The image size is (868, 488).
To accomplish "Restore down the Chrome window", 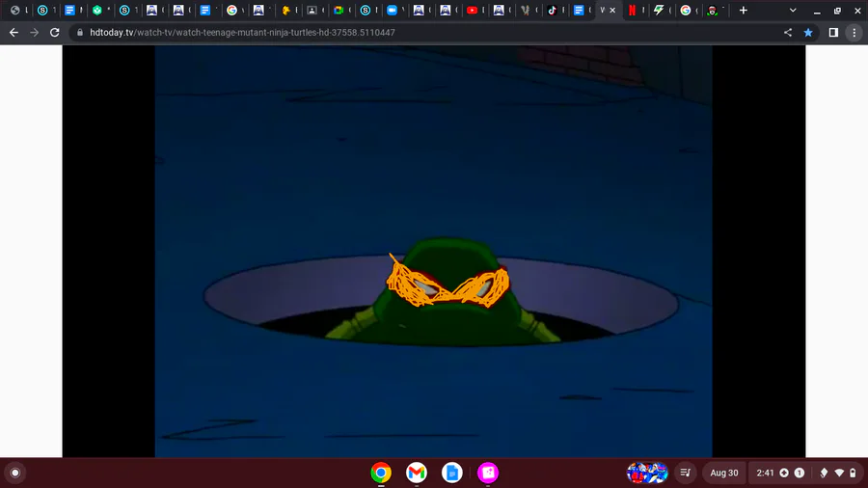I will point(837,10).
